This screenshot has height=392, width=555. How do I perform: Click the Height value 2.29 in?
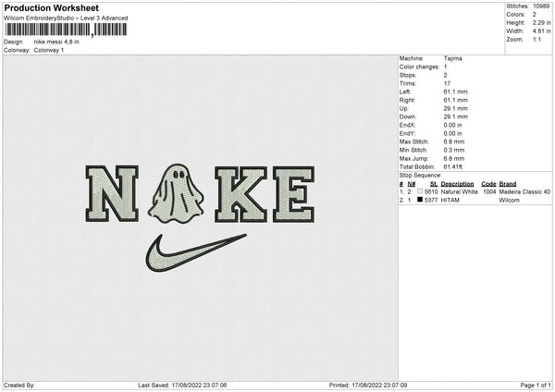[x=541, y=22]
